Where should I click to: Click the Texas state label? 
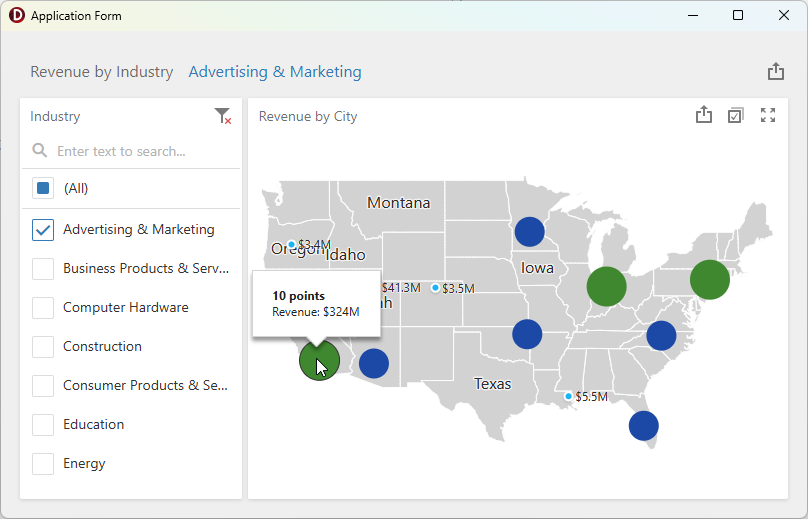point(493,384)
